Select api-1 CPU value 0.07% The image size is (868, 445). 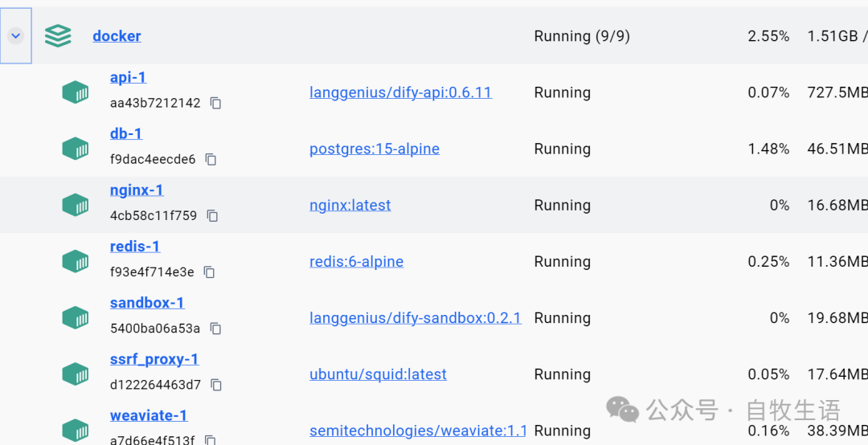768,92
